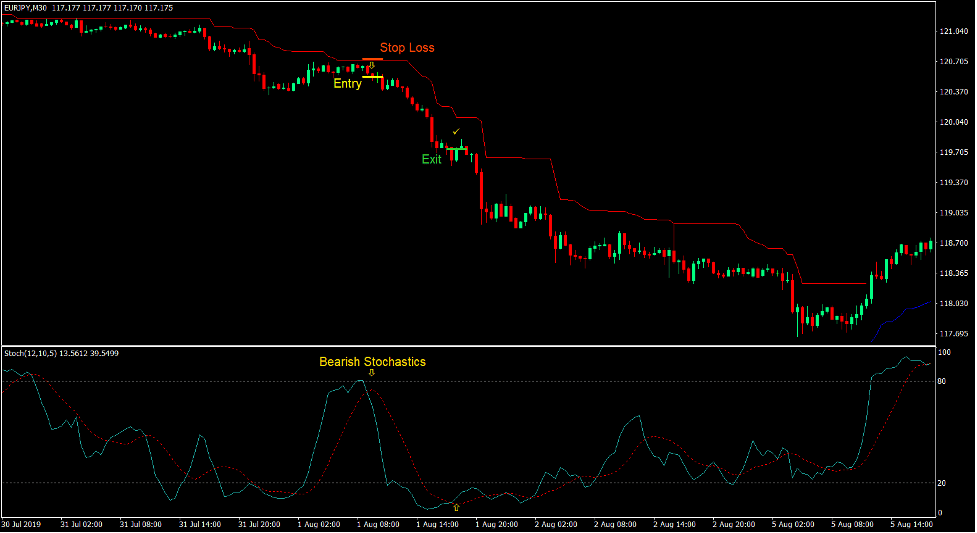
Task: Click the 80 level on stochastic scale
Action: [943, 381]
